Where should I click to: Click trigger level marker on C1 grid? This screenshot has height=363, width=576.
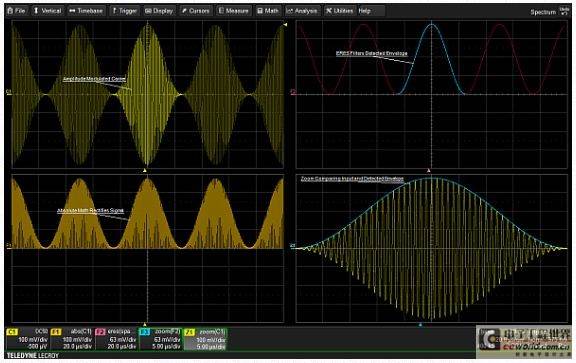[x=285, y=25]
